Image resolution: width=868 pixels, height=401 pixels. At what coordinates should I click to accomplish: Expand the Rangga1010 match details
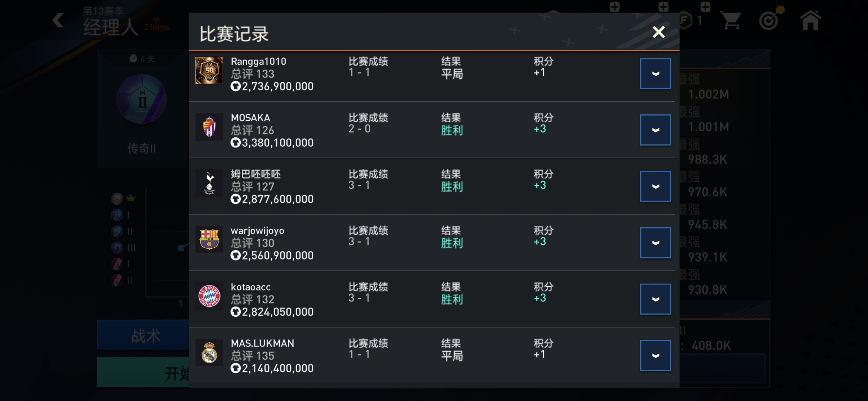click(x=655, y=74)
